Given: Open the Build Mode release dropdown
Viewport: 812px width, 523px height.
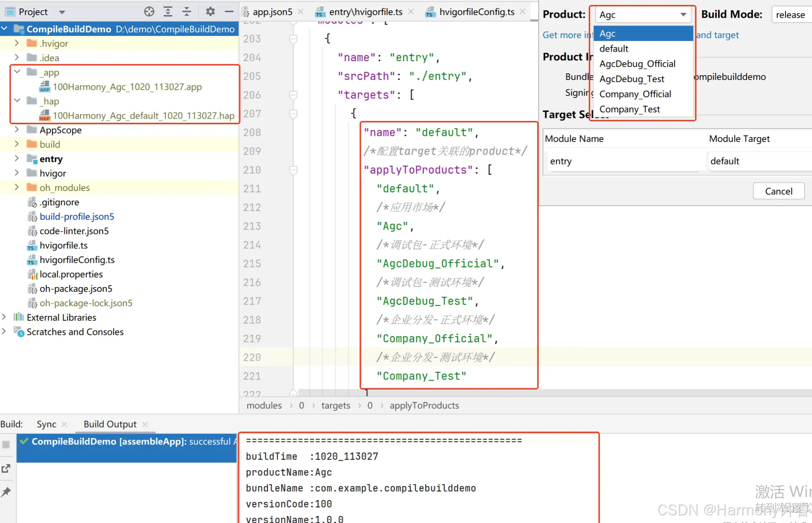Looking at the screenshot, I should point(791,15).
